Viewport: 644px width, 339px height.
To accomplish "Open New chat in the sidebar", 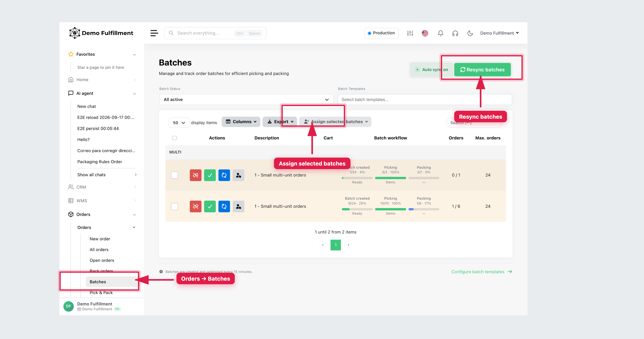I will pos(86,106).
